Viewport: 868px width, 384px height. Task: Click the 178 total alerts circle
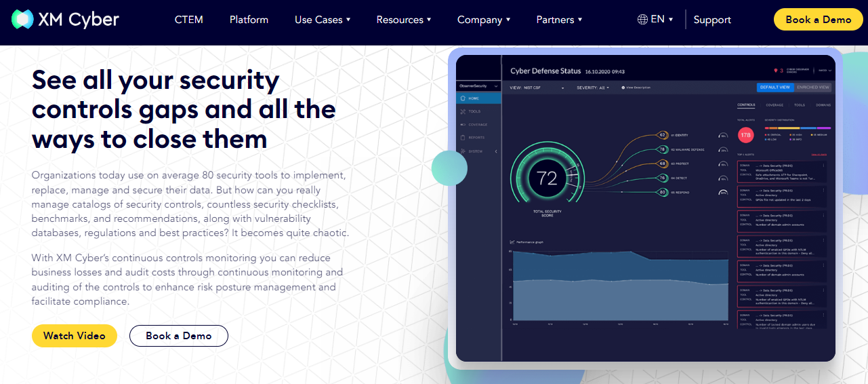746,135
